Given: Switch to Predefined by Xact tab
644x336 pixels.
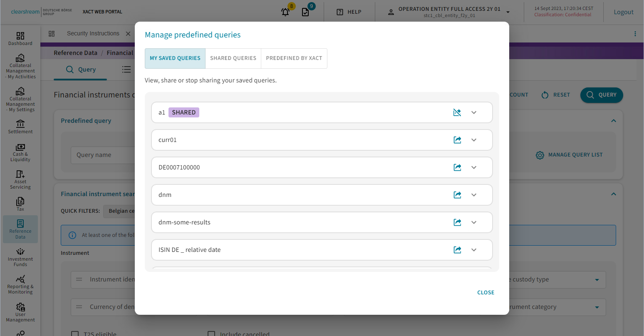Looking at the screenshot, I should point(294,58).
